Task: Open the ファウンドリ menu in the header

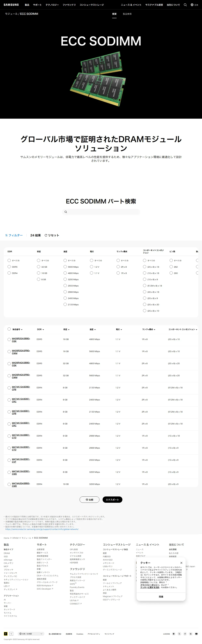Action: (x=69, y=5)
